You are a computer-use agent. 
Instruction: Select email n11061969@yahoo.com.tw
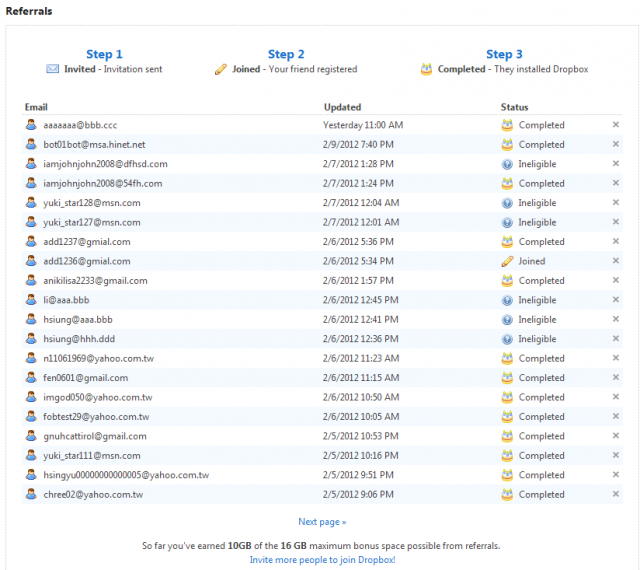[99, 358]
